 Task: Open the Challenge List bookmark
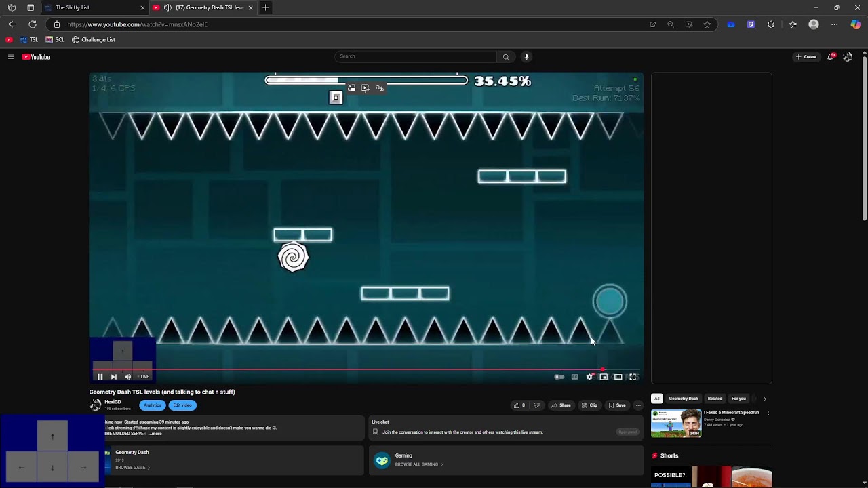[94, 40]
